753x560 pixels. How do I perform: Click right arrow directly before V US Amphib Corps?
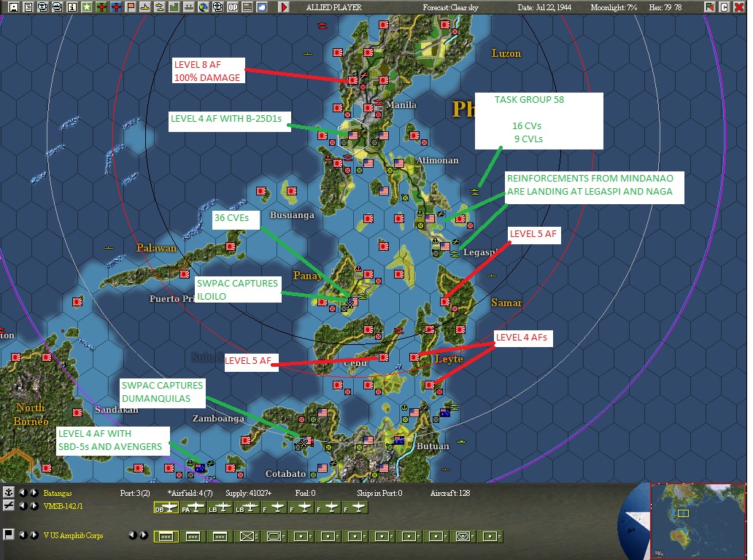pyautogui.click(x=34, y=535)
